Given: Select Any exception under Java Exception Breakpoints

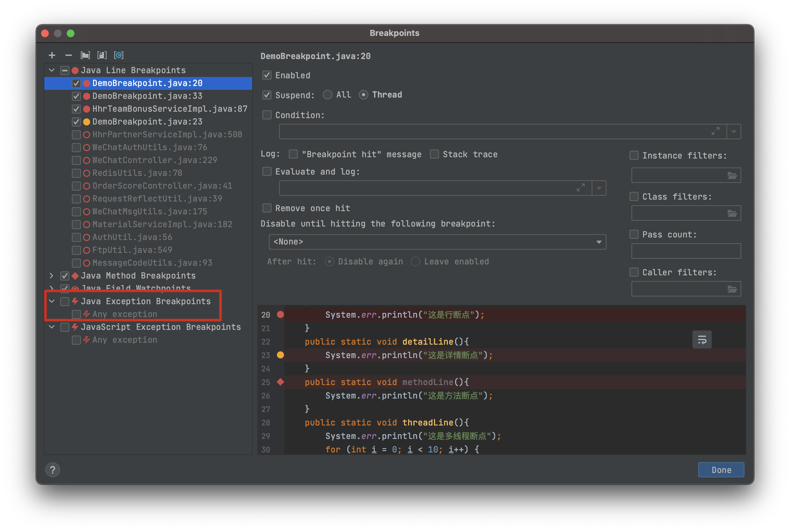Looking at the screenshot, I should pos(125,314).
